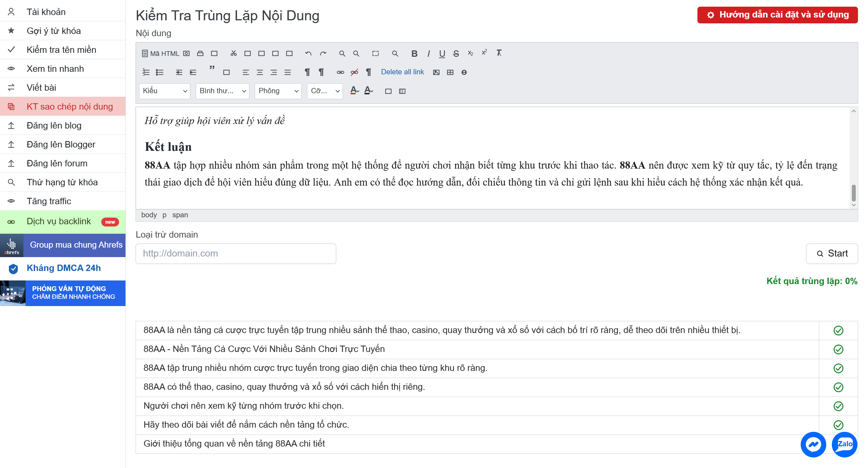
Task: Center align text
Action: [x=260, y=72]
